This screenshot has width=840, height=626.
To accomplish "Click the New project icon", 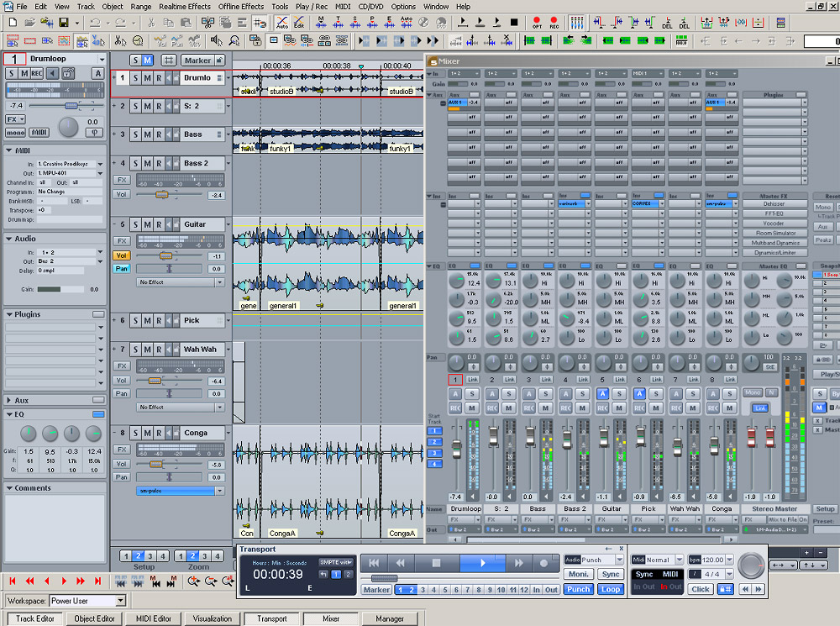I will click(x=13, y=23).
